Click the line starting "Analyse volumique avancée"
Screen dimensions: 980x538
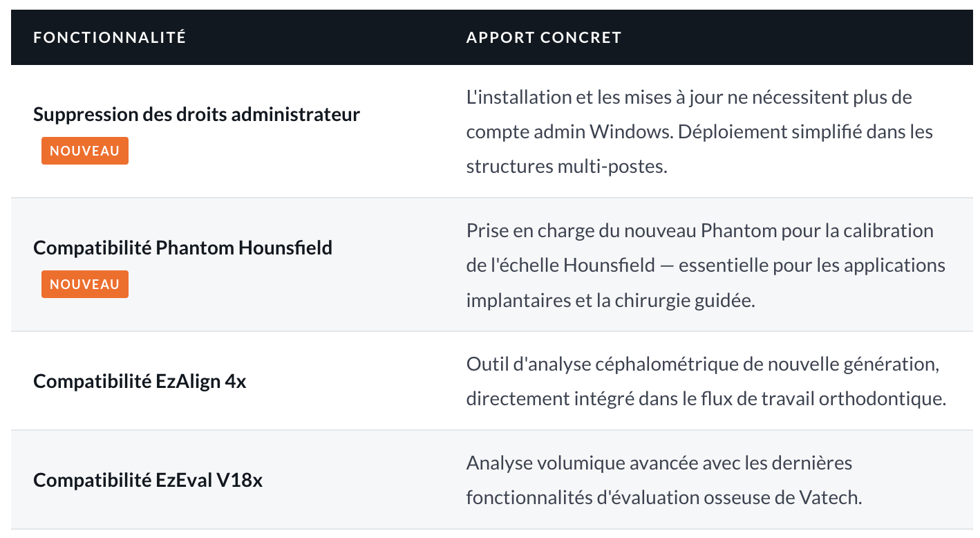point(659,463)
